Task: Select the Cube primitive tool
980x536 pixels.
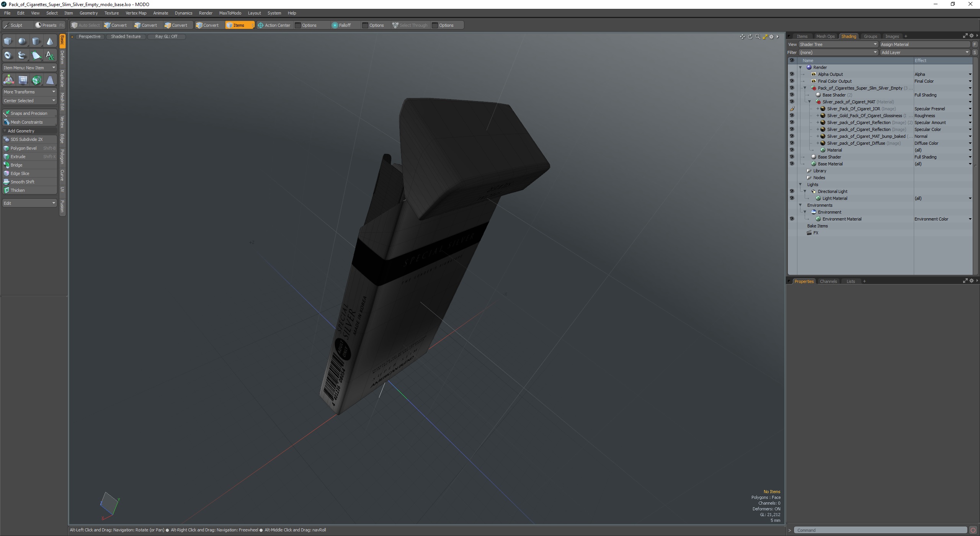Action: (x=8, y=41)
